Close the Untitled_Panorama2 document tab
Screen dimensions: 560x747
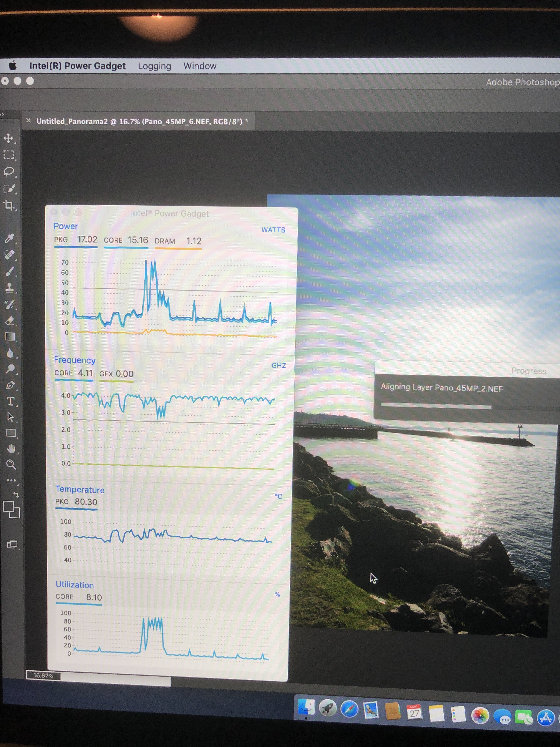(28, 121)
